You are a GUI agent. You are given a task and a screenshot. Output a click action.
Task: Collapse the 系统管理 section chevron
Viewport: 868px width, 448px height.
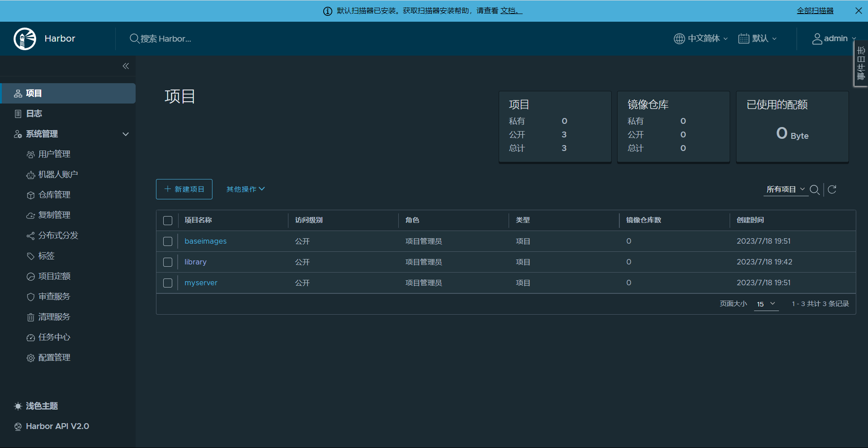pyautogui.click(x=126, y=134)
